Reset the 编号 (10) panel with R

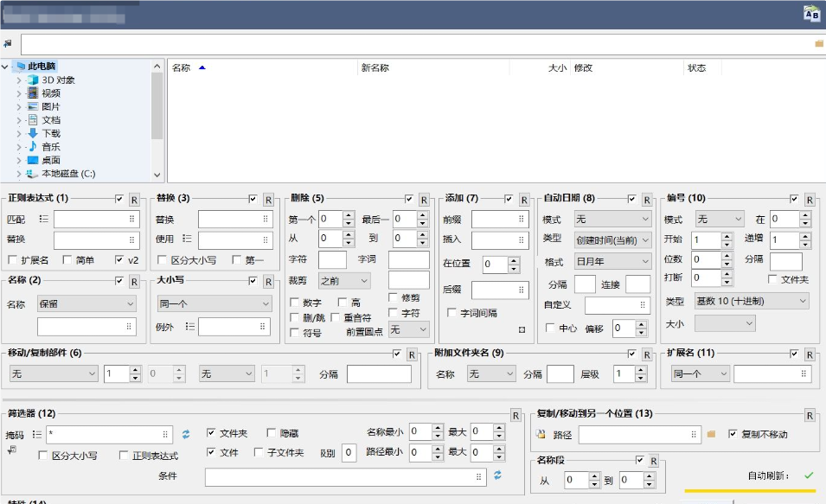(810, 200)
